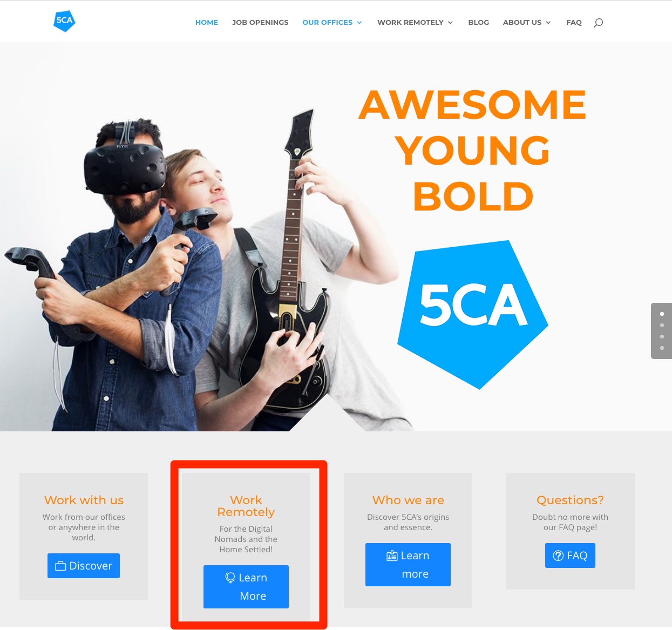Click the Home navigation link
Image resolution: width=672 pixels, height=630 pixels.
207,22
